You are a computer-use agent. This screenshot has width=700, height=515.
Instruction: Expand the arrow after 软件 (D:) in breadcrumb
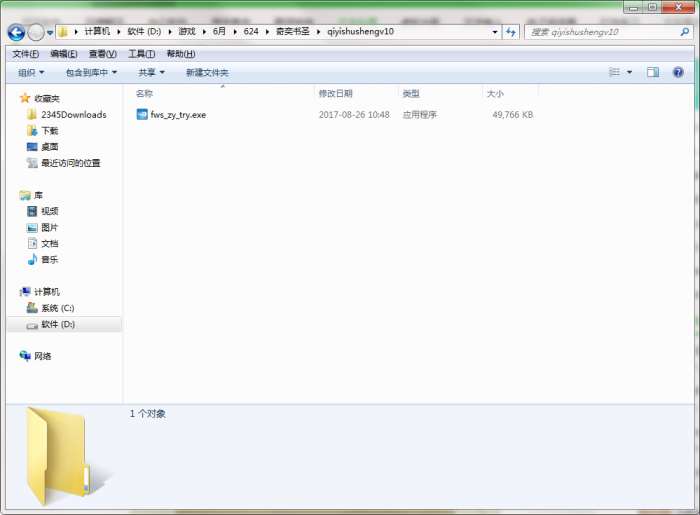coord(170,32)
